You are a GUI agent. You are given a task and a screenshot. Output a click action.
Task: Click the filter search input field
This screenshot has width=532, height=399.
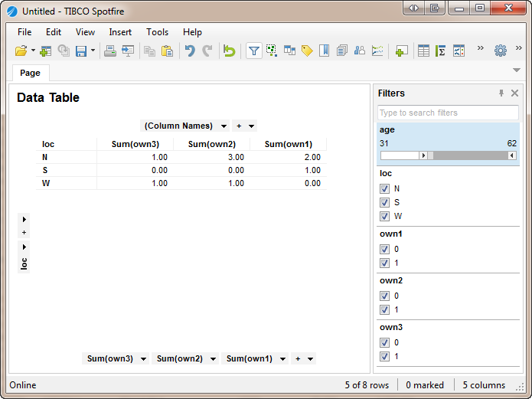[x=448, y=113]
